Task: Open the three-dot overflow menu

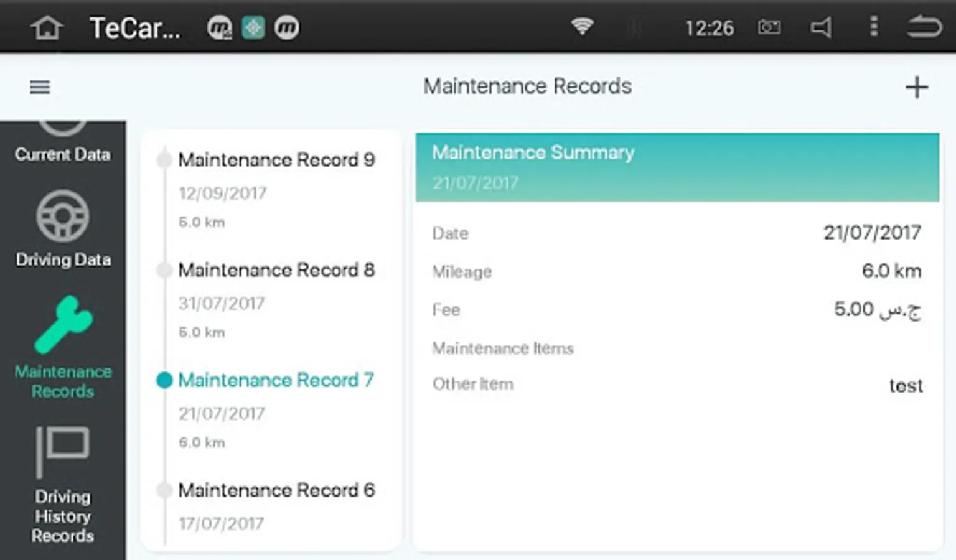Action: point(874,27)
